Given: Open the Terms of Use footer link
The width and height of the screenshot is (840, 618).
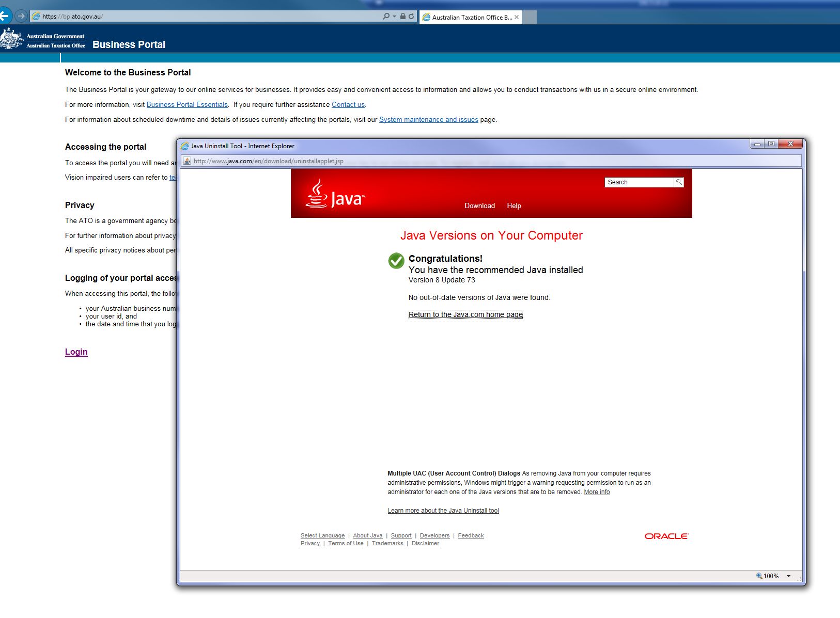Looking at the screenshot, I should 346,543.
